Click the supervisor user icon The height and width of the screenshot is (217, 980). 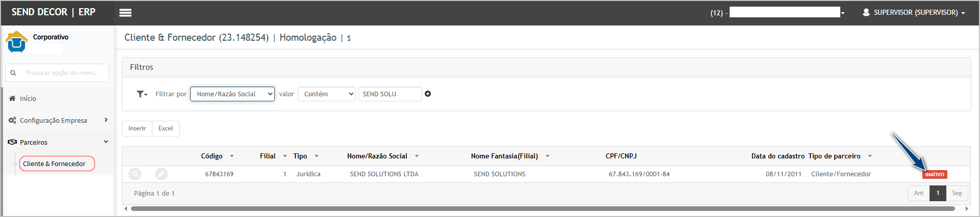pos(866,12)
